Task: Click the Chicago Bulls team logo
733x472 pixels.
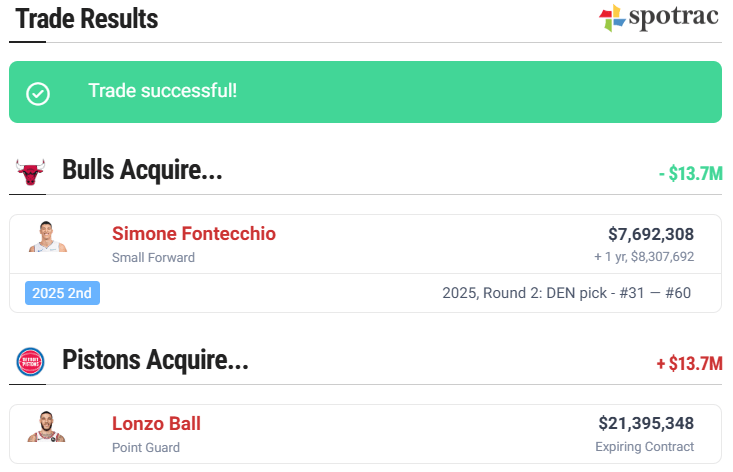Action: pos(31,172)
